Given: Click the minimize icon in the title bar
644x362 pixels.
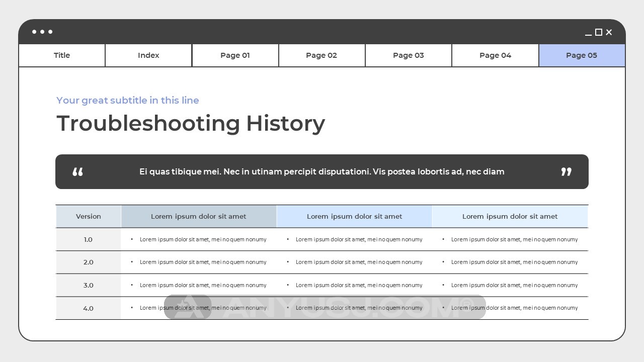Looking at the screenshot, I should pos(588,35).
